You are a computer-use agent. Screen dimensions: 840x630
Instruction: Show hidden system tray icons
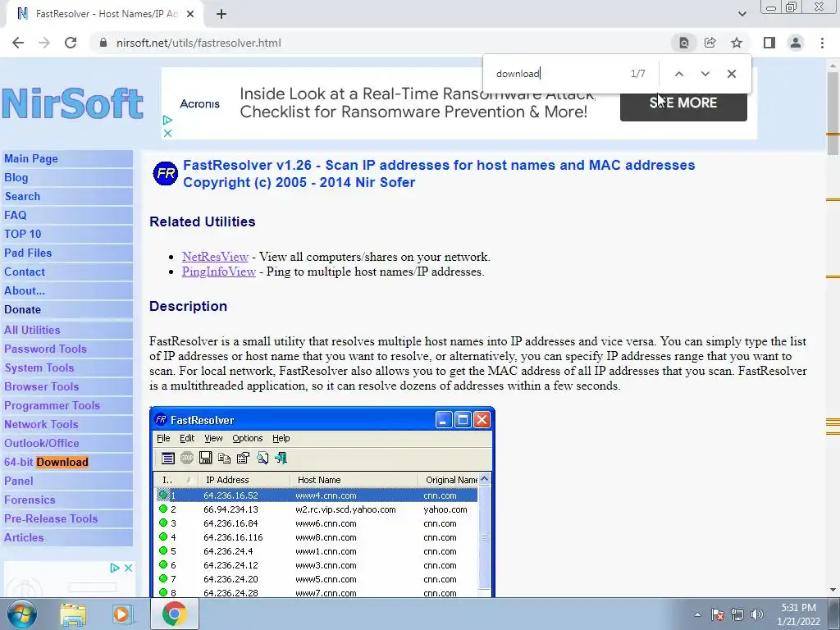point(697,614)
